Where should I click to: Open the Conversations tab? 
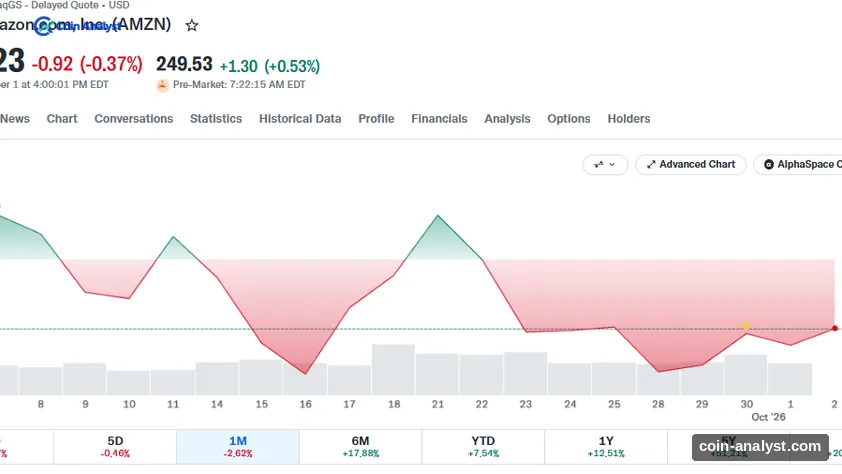(134, 119)
